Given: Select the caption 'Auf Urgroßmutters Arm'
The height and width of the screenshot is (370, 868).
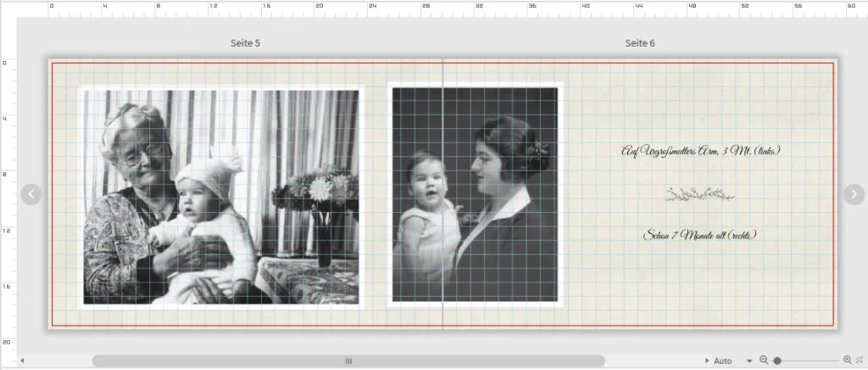Looking at the screenshot, I should coord(700,151).
